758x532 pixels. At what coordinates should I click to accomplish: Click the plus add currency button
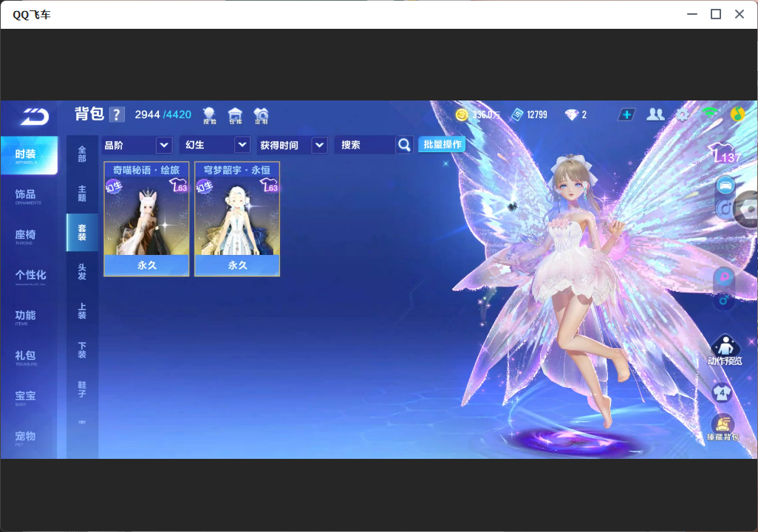[x=626, y=115]
